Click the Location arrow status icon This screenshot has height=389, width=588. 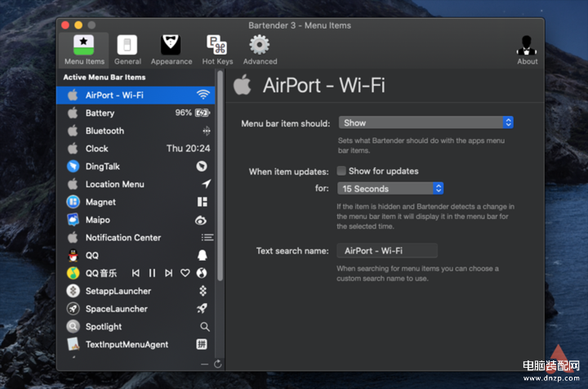[207, 183]
